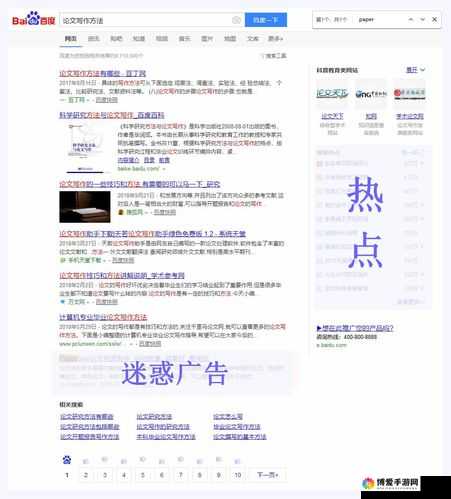This screenshot has height=499, width=451.
Task: Close the browser find bar
Action: pos(434,19)
